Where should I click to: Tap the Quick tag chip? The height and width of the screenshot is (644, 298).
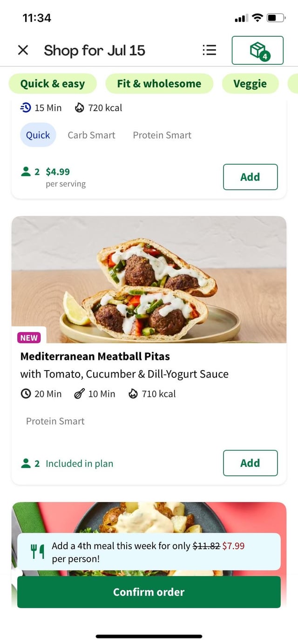pyautogui.click(x=38, y=135)
